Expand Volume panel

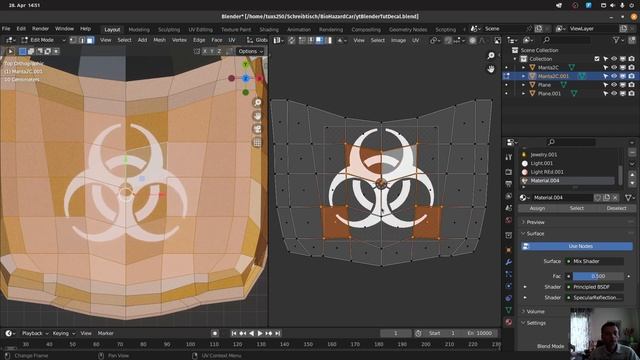536,311
